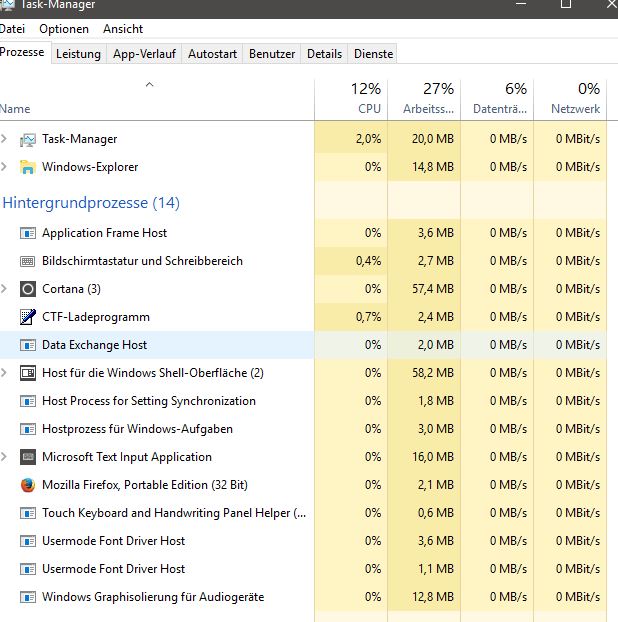
Task: Switch to the Autostart tab
Action: (213, 54)
